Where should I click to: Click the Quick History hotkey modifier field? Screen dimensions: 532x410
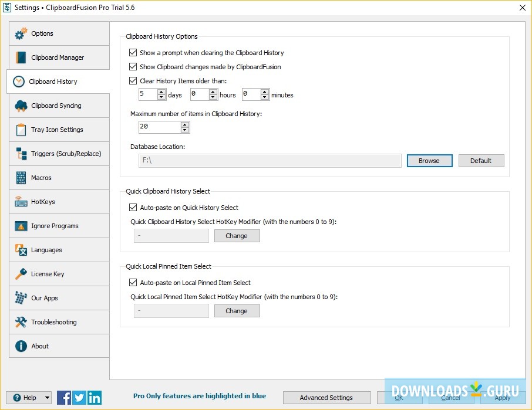point(171,236)
